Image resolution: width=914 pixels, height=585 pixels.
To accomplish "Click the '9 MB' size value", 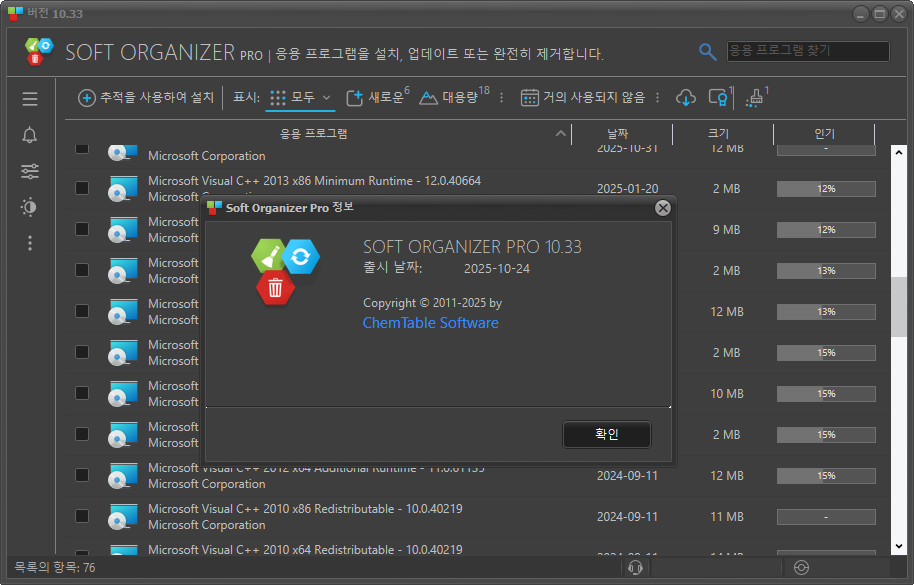I will pyautogui.click(x=726, y=230).
